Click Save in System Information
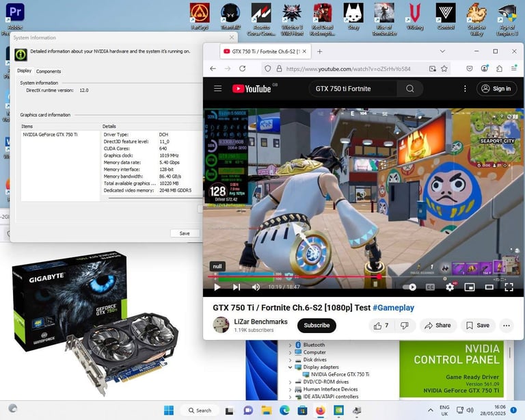Image resolution: width=525 pixels, height=420 pixels. pyautogui.click(x=185, y=233)
